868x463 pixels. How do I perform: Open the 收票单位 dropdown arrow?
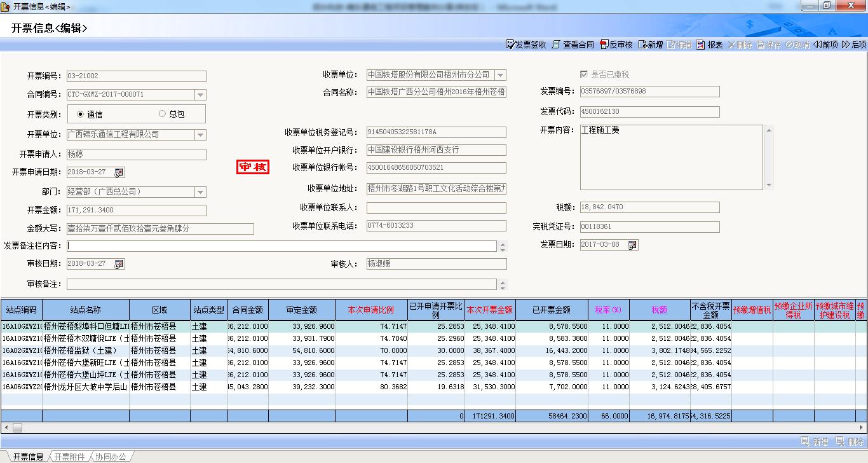(500, 75)
